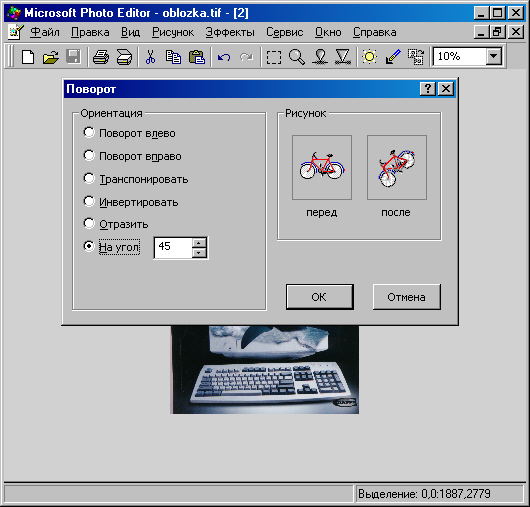Image resolution: width=530 pixels, height=507 pixels.
Task: Click the Undo arrow icon
Action: (x=224, y=57)
